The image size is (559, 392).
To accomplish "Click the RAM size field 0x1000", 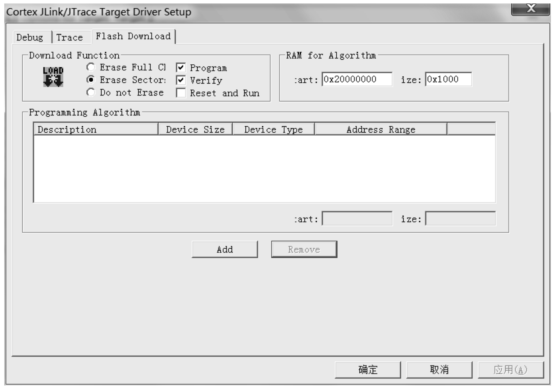I will (448, 79).
